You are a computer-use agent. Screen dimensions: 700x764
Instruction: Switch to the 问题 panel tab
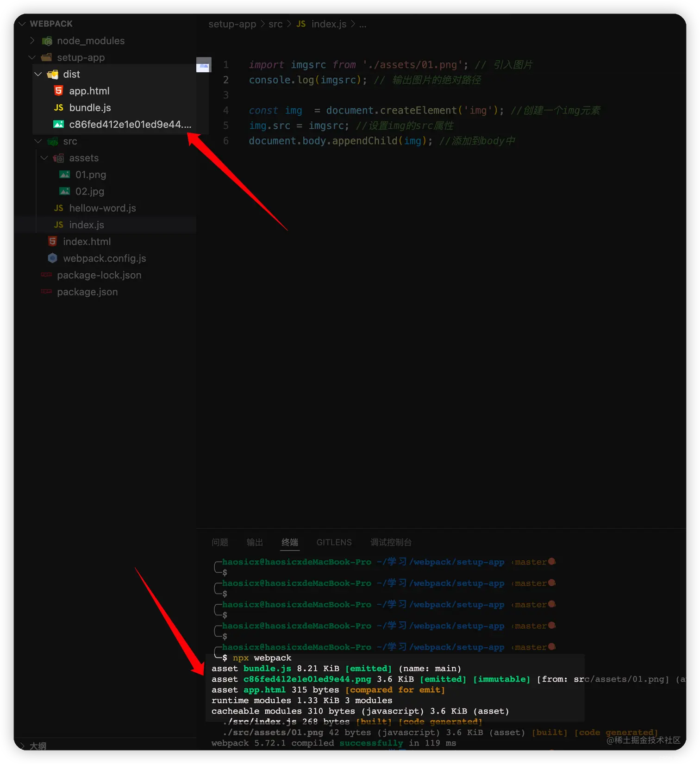click(220, 542)
